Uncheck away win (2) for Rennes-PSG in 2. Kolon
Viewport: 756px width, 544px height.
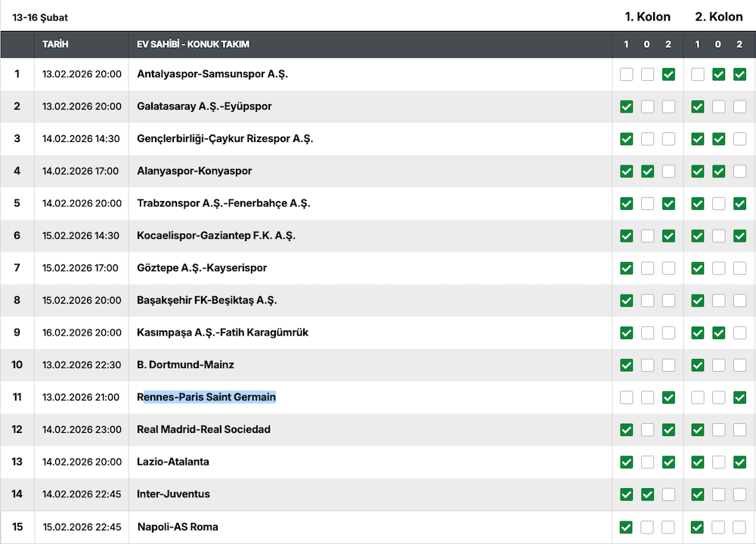pyautogui.click(x=739, y=397)
